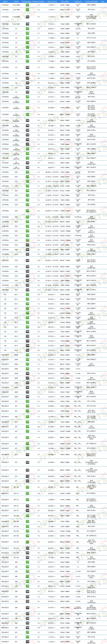Viewport: 107px width, 644px height.
Task: Click the "KFU (ET3J4)" engine code cell
Action: (91, 406)
